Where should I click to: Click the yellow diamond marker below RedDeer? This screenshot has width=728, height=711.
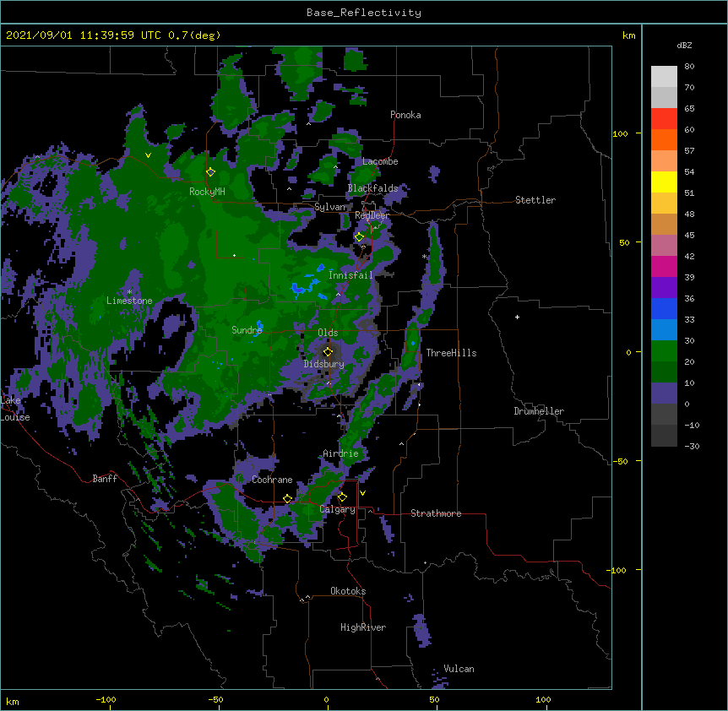pos(360,237)
